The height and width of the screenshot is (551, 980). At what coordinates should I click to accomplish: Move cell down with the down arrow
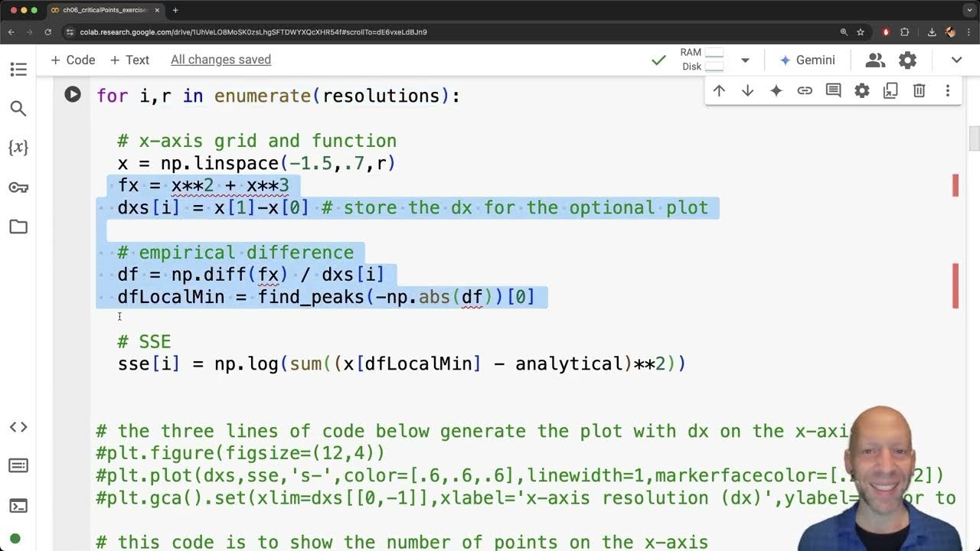(747, 90)
